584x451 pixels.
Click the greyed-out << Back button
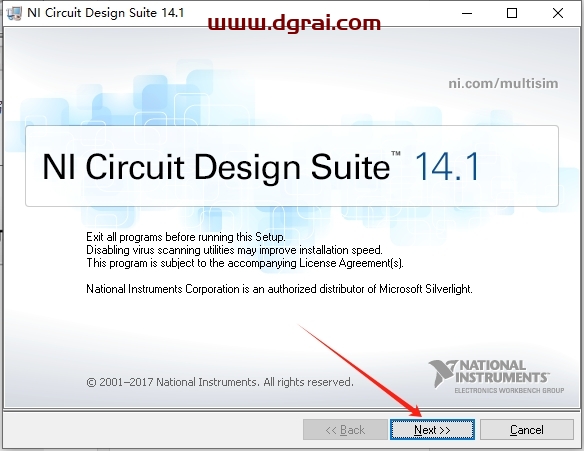345,430
